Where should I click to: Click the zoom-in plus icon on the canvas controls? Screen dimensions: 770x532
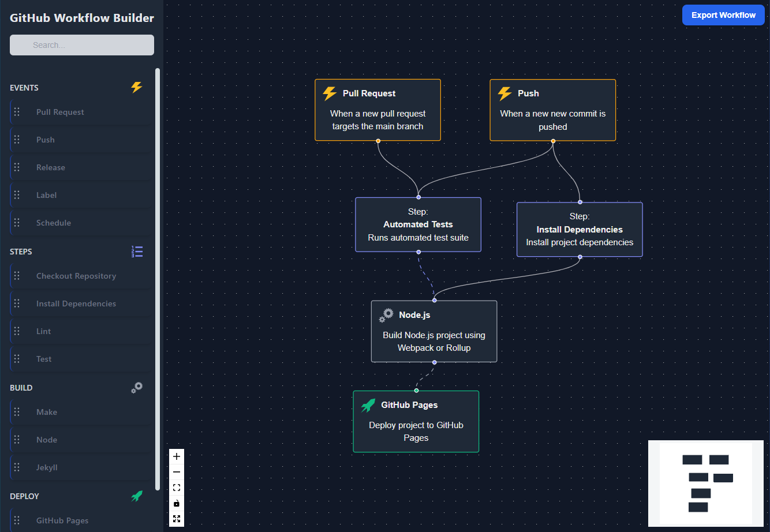[x=177, y=456]
